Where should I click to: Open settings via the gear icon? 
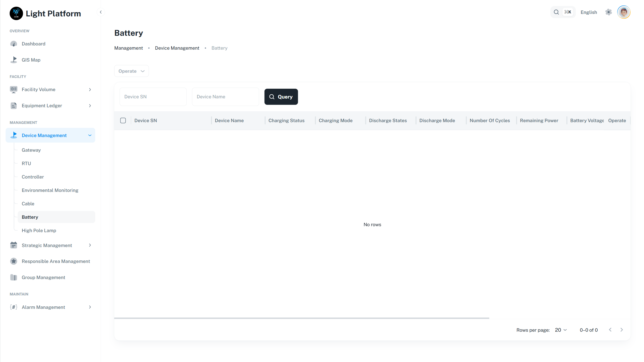pyautogui.click(x=608, y=12)
